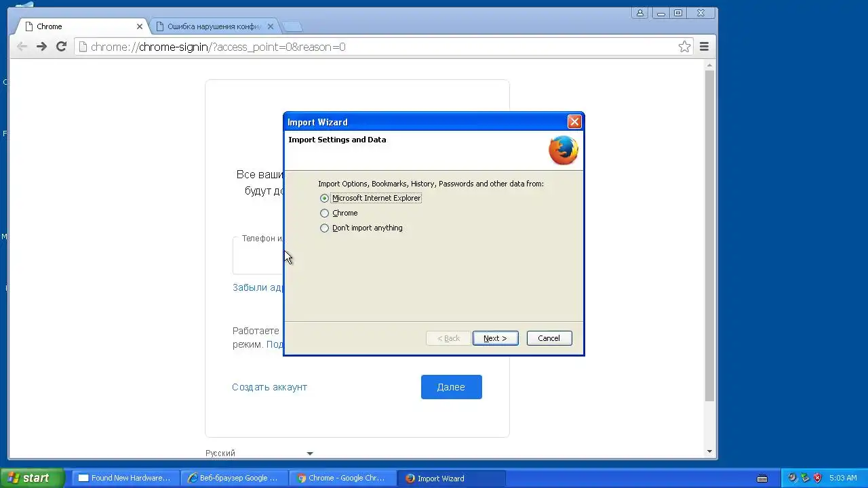Close the Import Wizard dialog
868x488 pixels.
click(x=574, y=122)
